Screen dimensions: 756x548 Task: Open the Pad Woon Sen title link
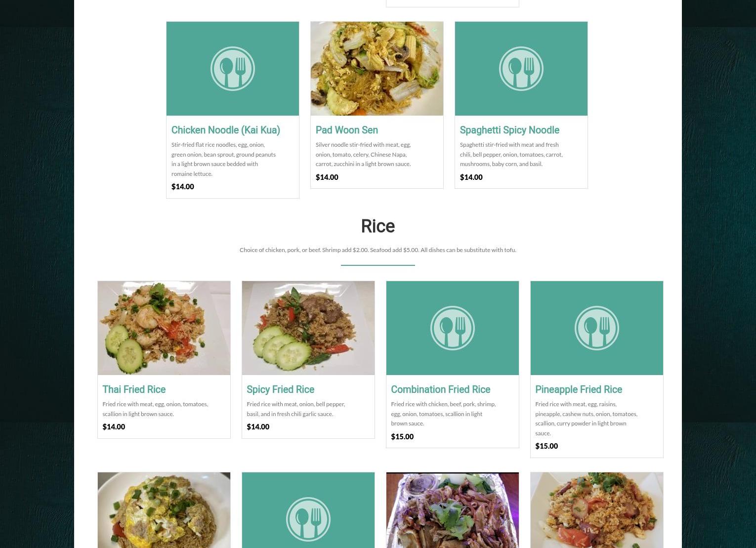[x=347, y=130]
